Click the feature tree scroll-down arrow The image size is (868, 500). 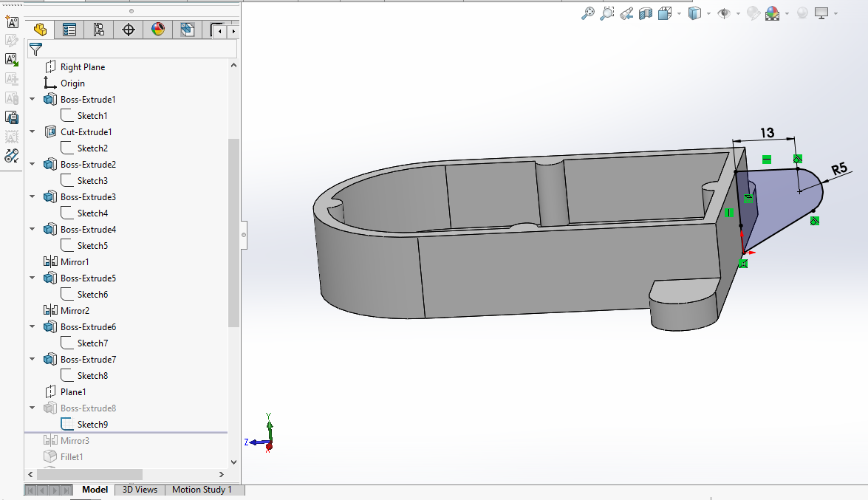234,462
